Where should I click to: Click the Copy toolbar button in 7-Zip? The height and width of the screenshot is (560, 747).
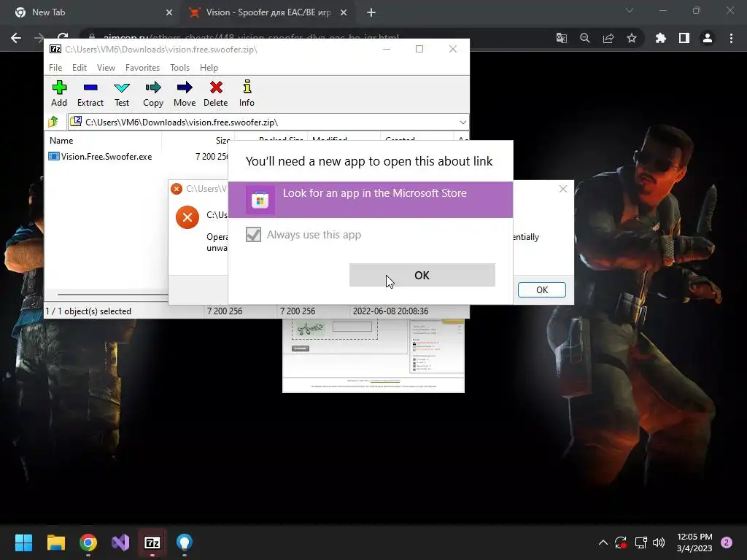[x=153, y=93]
